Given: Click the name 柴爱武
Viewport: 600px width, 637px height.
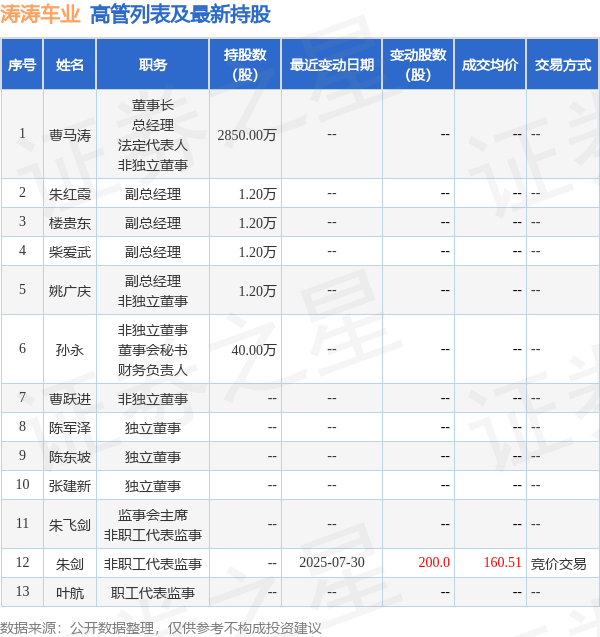Looking at the screenshot, I should tap(70, 252).
